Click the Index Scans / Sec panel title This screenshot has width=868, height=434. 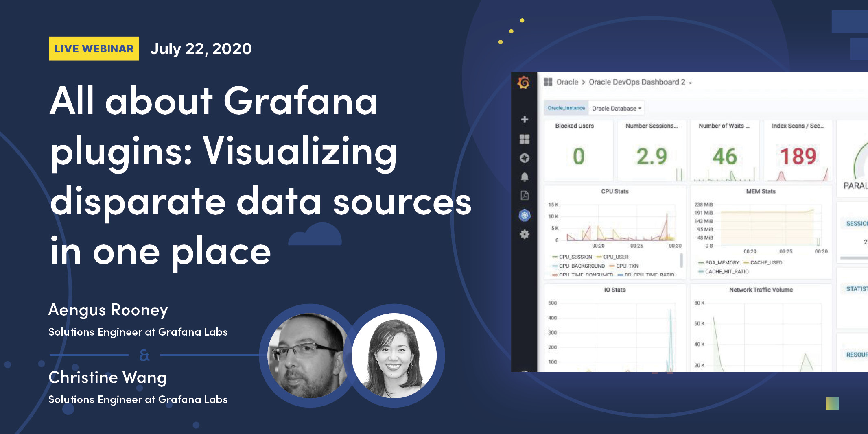click(x=798, y=126)
